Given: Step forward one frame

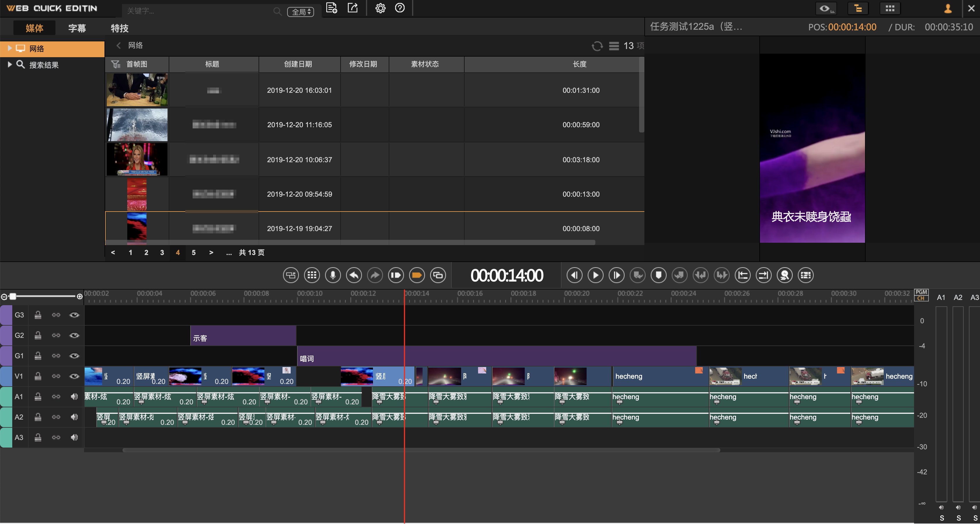Looking at the screenshot, I should [x=617, y=275].
